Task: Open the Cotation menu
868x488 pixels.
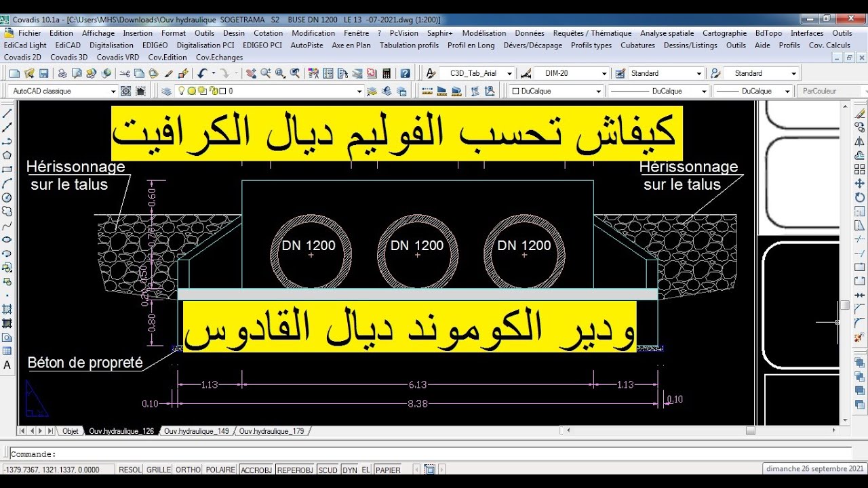Action: click(269, 33)
